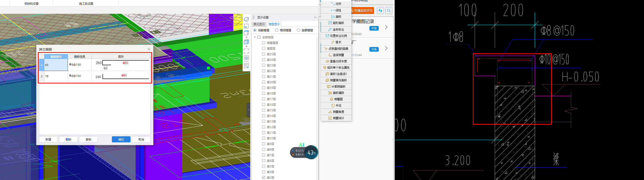Select the 当前楼层 radio button
The image size is (644, 180).
[255, 30]
